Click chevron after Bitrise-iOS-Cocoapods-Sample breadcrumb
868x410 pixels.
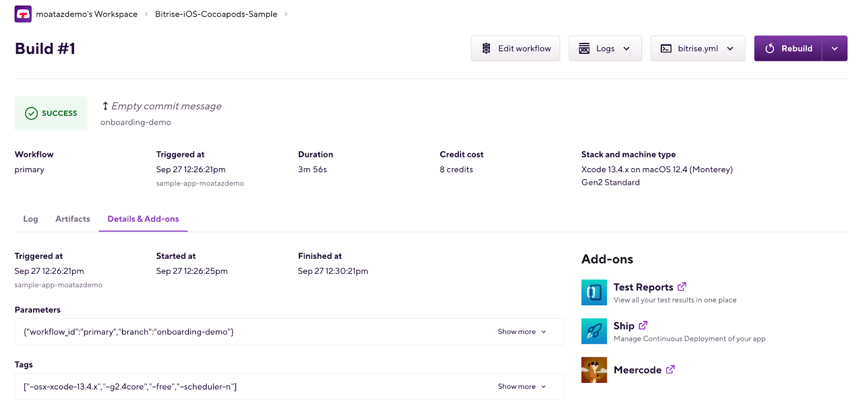click(286, 14)
